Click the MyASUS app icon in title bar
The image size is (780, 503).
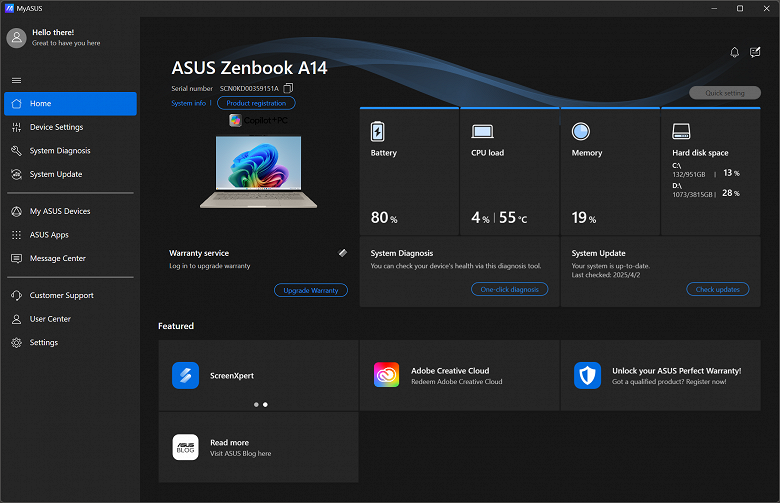pyautogui.click(x=9, y=8)
